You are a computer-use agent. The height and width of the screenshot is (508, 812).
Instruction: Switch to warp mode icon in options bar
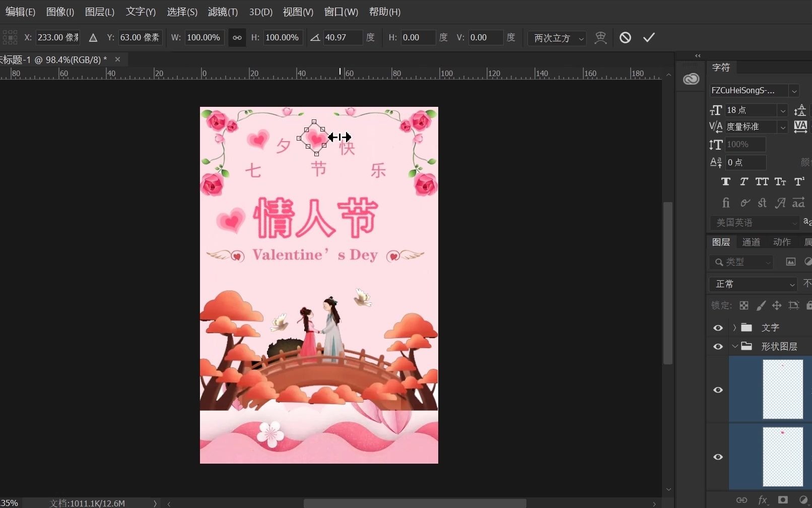[600, 38]
